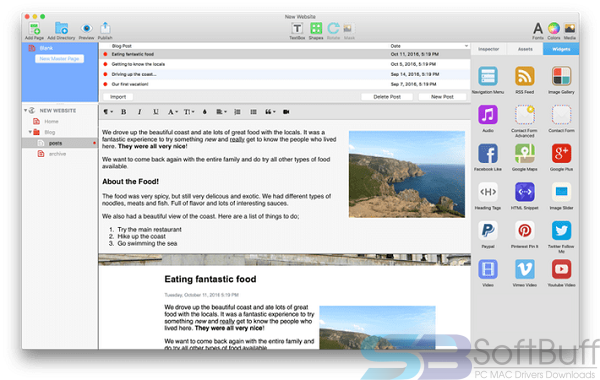The height and width of the screenshot is (380, 600).
Task: Select the Contact Form widget
Action: (561, 114)
